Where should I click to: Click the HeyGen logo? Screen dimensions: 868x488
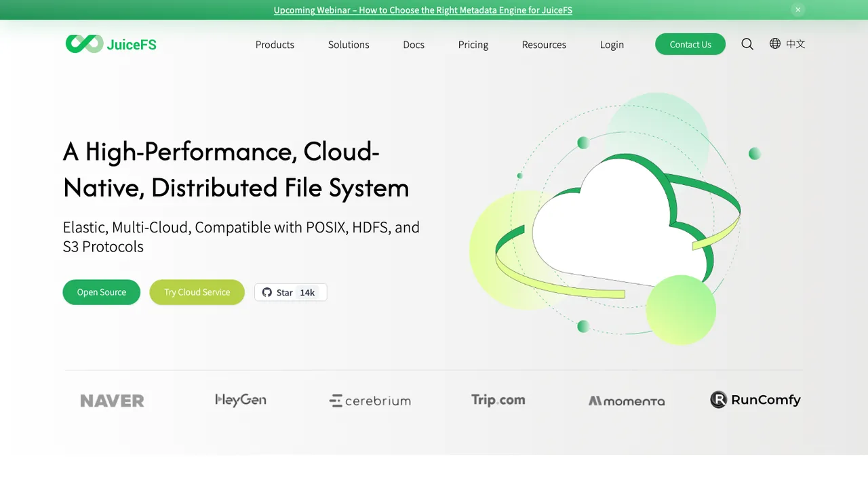pyautogui.click(x=241, y=400)
